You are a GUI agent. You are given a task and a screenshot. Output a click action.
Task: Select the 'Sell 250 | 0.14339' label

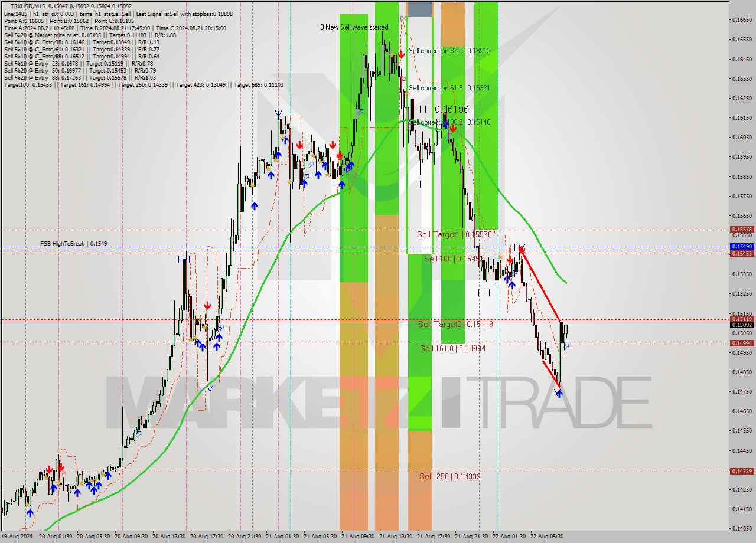pyautogui.click(x=449, y=476)
